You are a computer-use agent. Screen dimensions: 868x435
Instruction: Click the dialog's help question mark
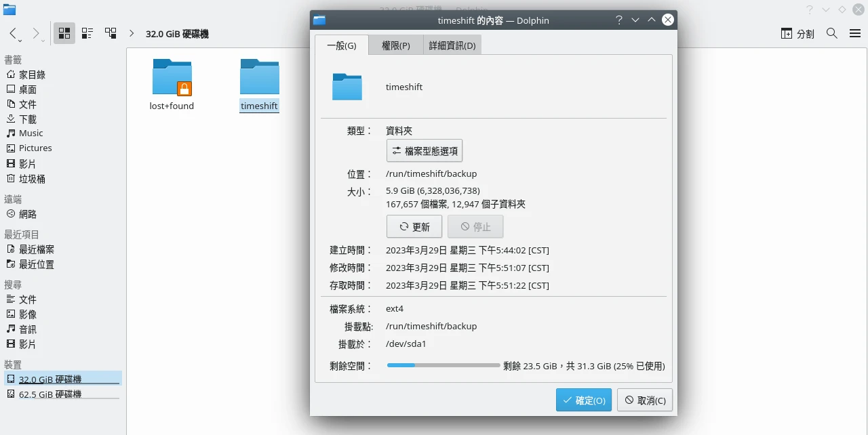pyautogui.click(x=618, y=20)
